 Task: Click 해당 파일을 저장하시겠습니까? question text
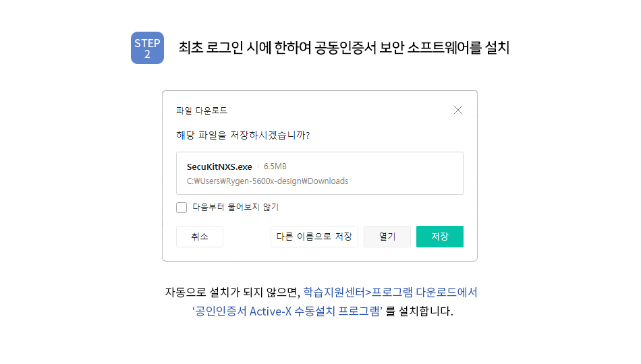(x=243, y=135)
